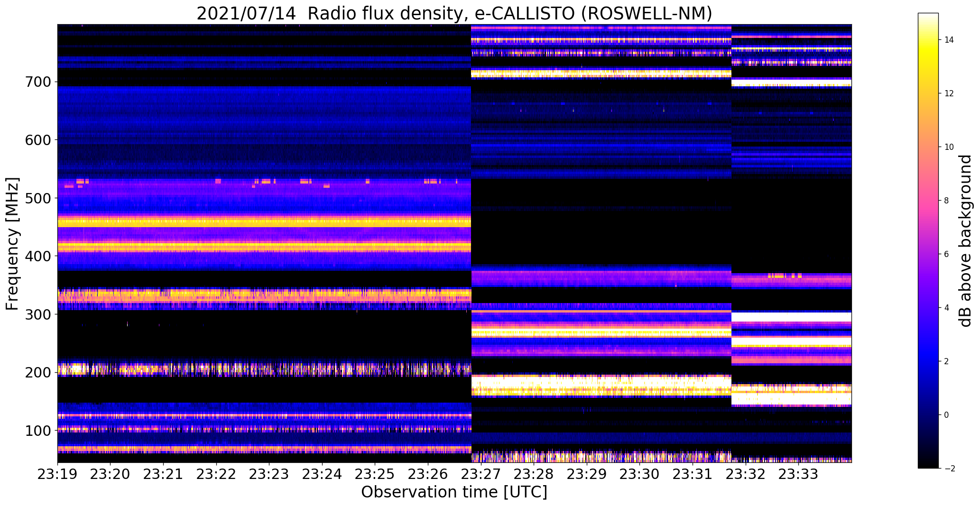Click the 23:33 time tick label

799,474
